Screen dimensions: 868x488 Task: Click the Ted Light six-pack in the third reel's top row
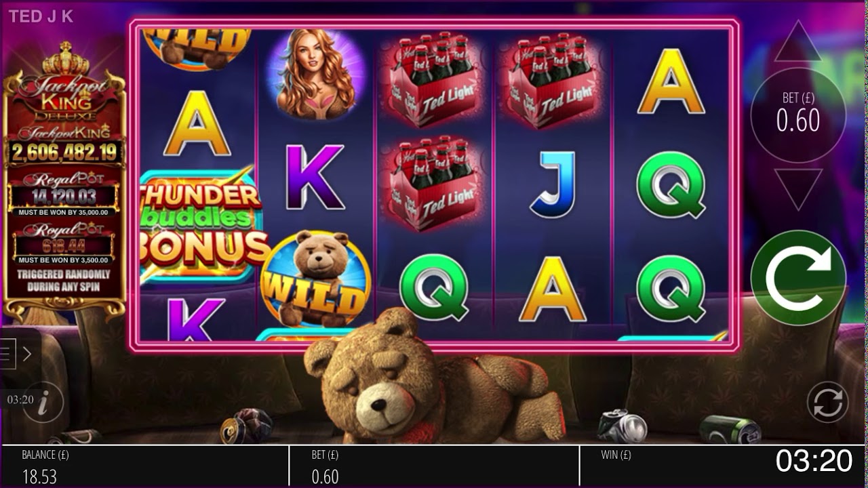[435, 79]
